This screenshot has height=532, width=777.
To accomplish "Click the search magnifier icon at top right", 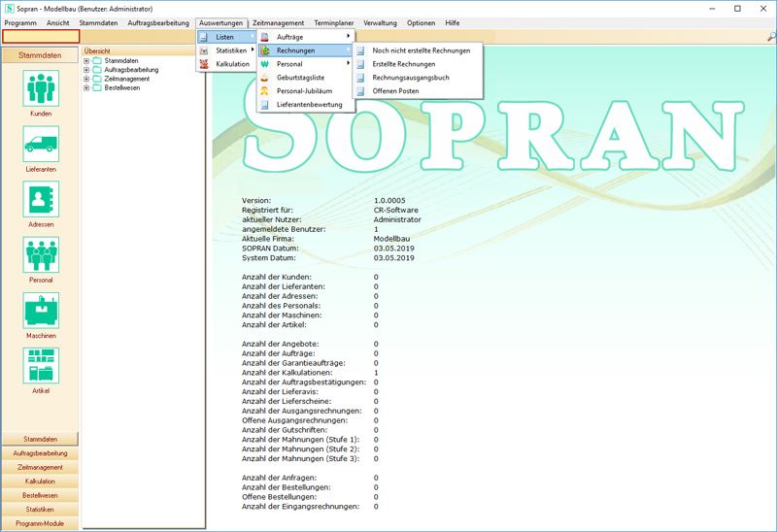I will [x=771, y=37].
